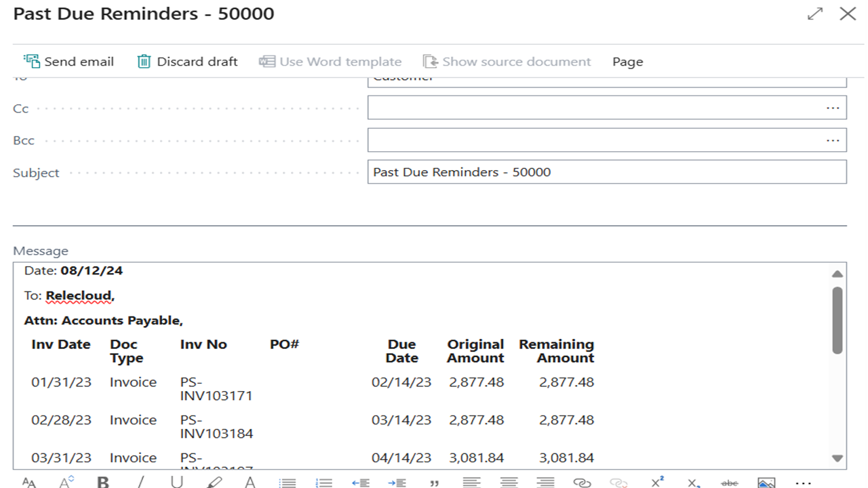Open the Cc recipient lookup ellipsis
This screenshot has width=868, height=488.
[x=833, y=108]
